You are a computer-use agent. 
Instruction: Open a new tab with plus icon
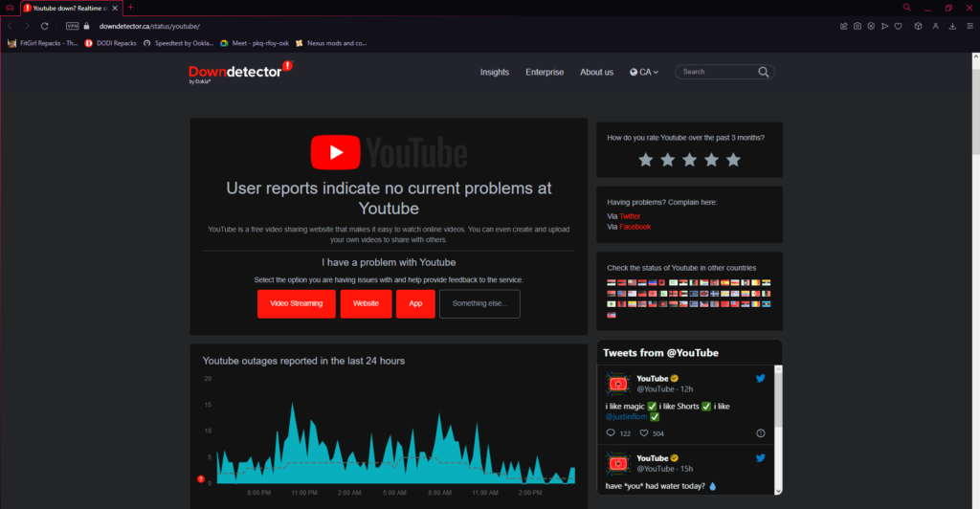(x=130, y=8)
